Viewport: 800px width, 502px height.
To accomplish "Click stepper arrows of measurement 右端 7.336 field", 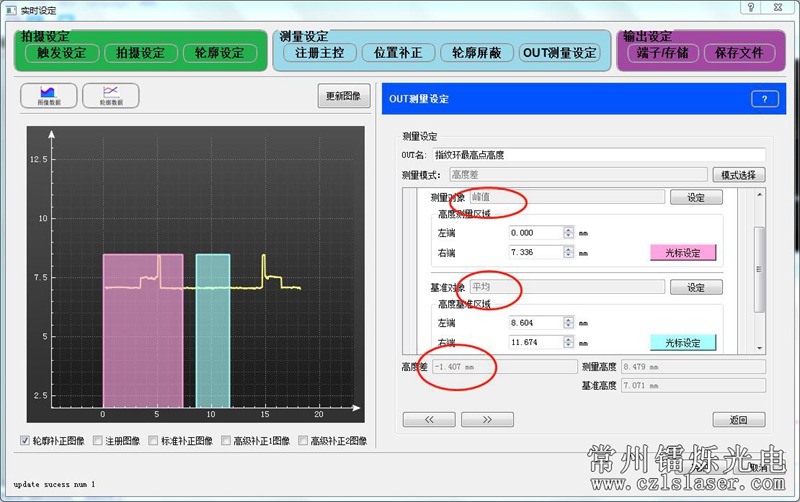I will point(568,252).
